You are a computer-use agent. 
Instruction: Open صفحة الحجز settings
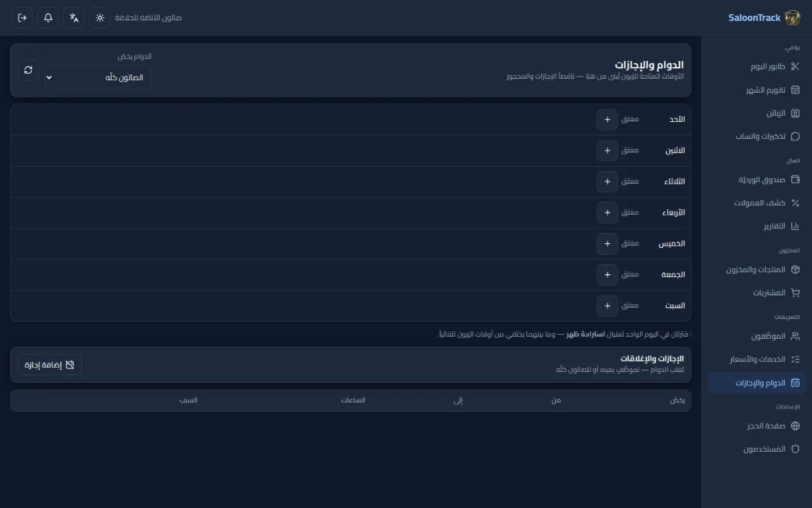point(757,426)
